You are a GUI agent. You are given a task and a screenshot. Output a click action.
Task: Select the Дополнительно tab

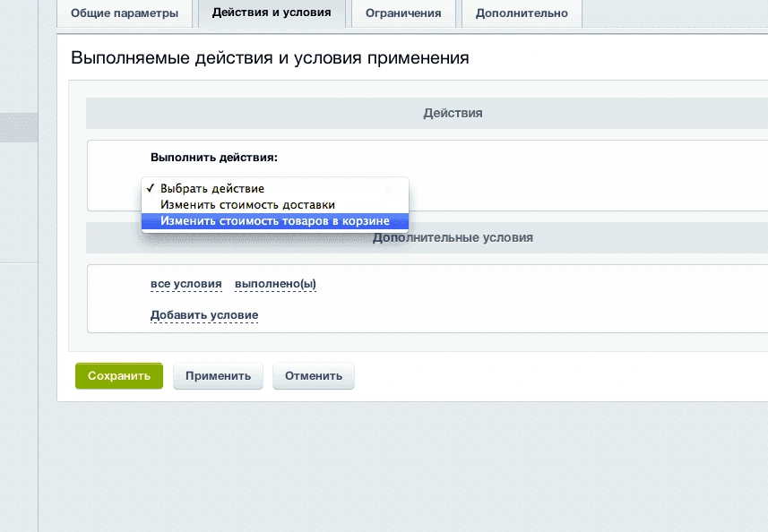pos(522,13)
